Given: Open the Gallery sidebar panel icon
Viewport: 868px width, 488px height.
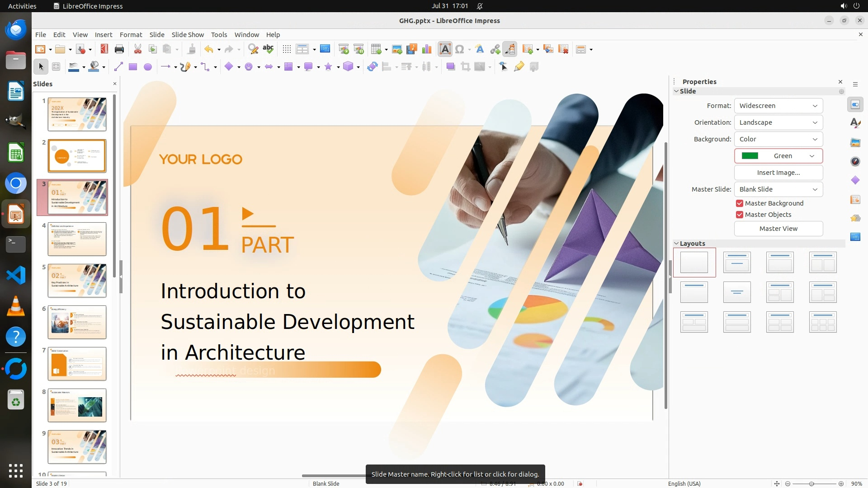Looking at the screenshot, I should 855,142.
